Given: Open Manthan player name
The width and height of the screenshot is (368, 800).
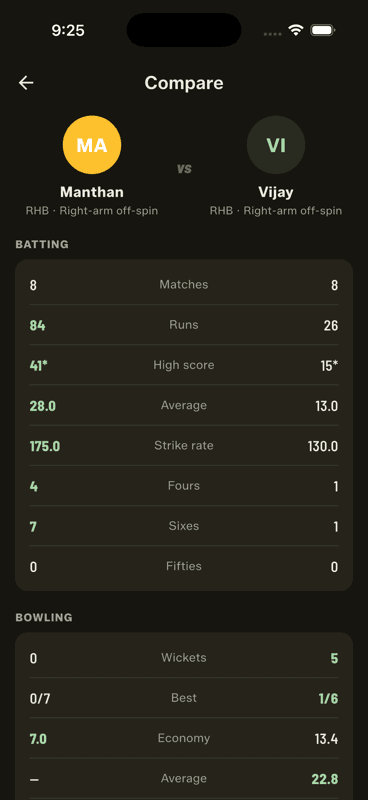Looking at the screenshot, I should pos(92,192).
